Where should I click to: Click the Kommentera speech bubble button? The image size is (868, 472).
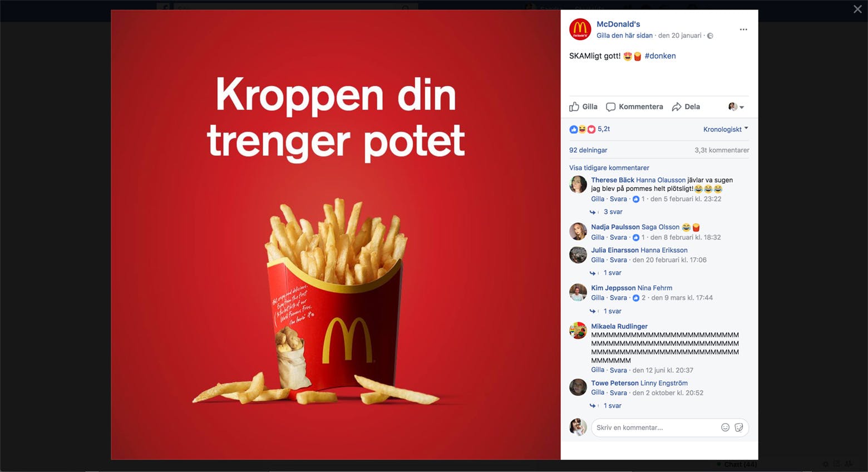(x=634, y=107)
